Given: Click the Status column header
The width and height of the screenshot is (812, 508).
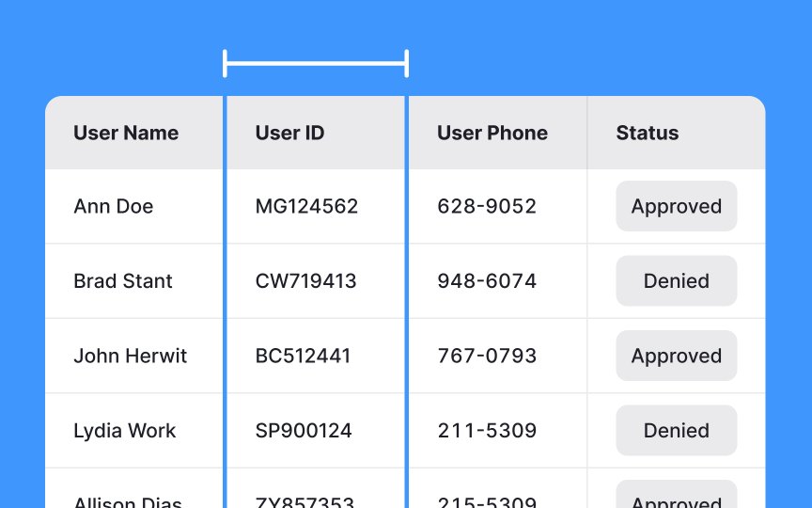Looking at the screenshot, I should pyautogui.click(x=647, y=134).
